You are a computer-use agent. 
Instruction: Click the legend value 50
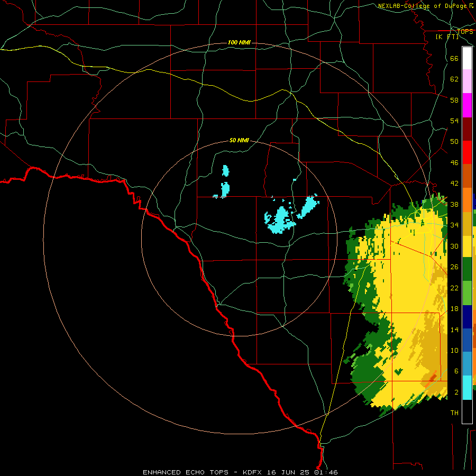coord(454,142)
